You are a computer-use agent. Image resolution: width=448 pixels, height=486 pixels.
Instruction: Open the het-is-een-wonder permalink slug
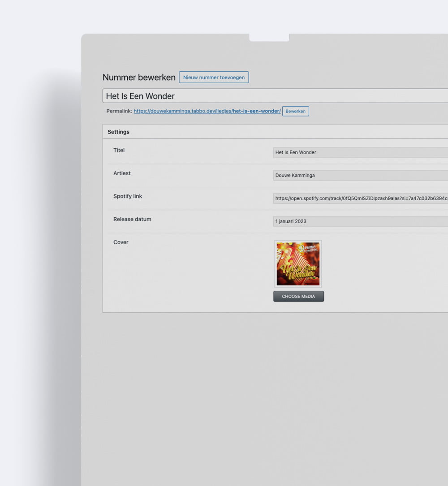(x=256, y=111)
